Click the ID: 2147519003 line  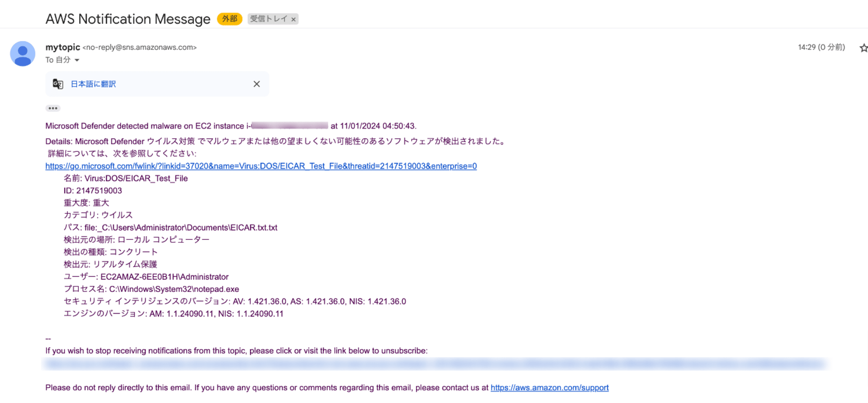pos(92,191)
